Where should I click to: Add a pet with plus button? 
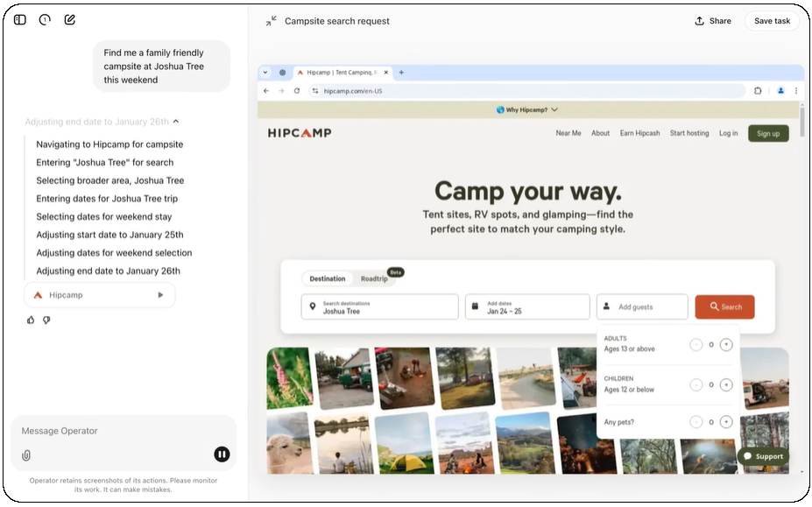click(x=725, y=422)
